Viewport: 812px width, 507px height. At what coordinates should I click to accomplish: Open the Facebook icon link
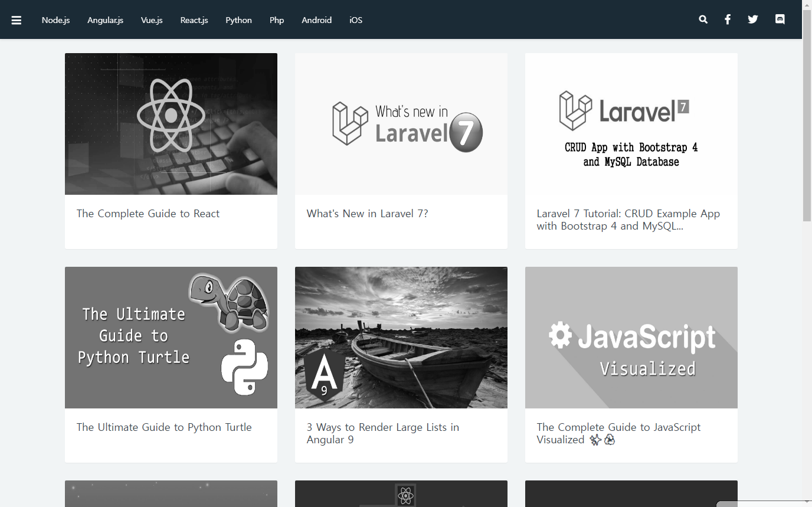[x=728, y=19]
